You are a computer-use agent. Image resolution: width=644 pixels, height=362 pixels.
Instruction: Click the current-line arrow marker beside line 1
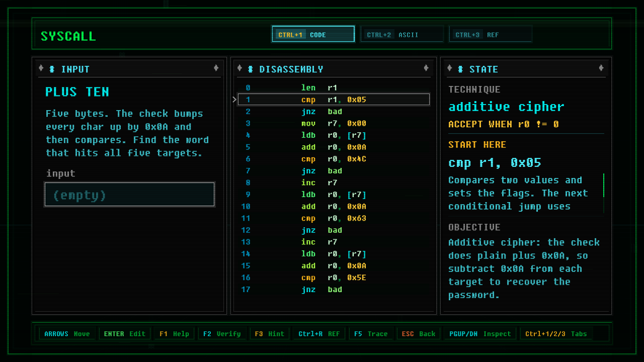pyautogui.click(x=234, y=100)
